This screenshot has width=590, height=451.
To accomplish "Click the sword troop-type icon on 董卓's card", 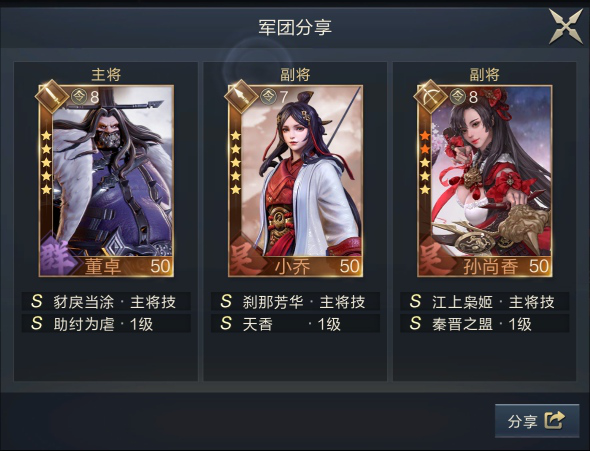I will tap(52, 96).
